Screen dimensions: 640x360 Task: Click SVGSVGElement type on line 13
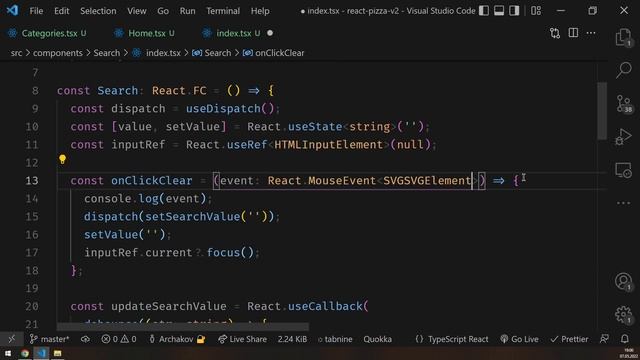427,180
